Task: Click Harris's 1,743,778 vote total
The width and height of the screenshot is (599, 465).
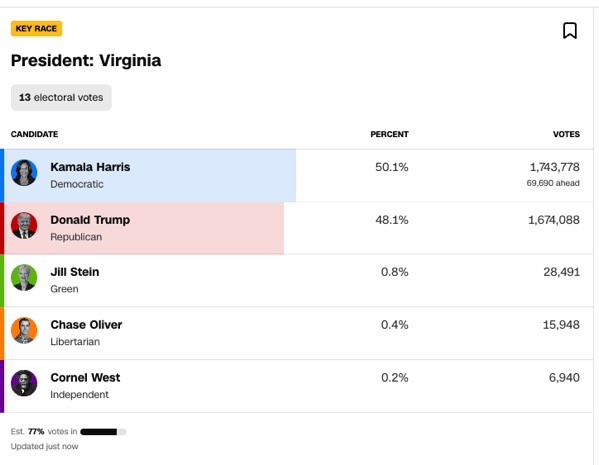Action: [x=554, y=167]
